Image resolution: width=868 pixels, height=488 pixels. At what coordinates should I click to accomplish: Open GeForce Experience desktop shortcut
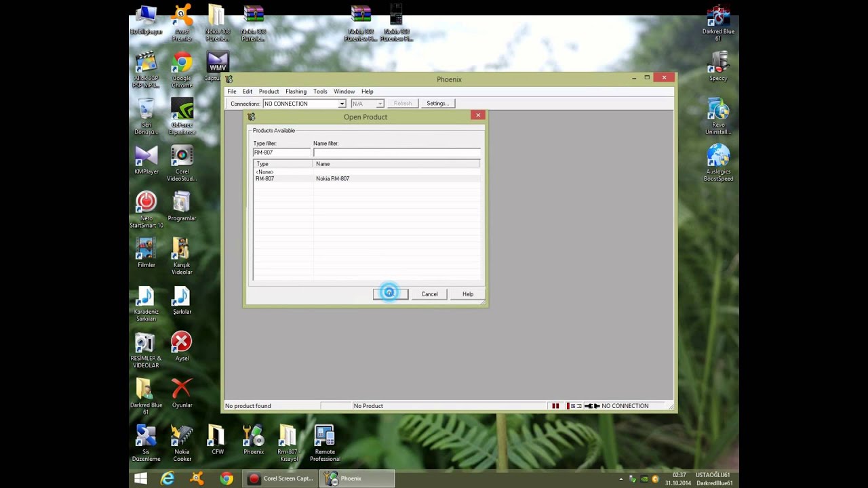point(182,117)
